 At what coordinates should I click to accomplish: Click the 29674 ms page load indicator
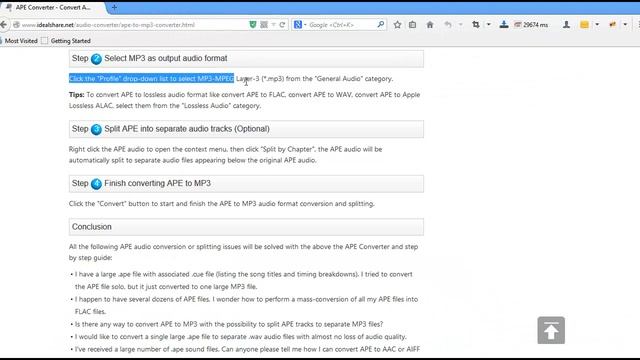[531, 25]
